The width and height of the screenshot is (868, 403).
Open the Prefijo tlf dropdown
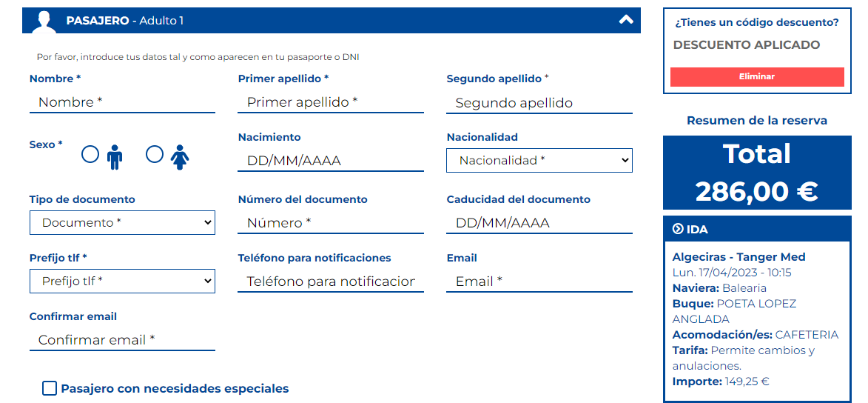point(122,281)
